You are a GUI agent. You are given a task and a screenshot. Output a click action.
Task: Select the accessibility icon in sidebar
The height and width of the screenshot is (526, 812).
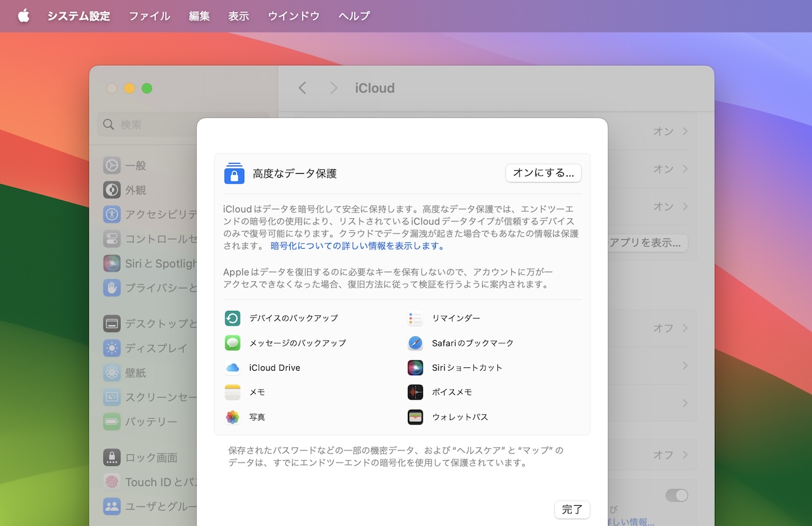coord(112,214)
